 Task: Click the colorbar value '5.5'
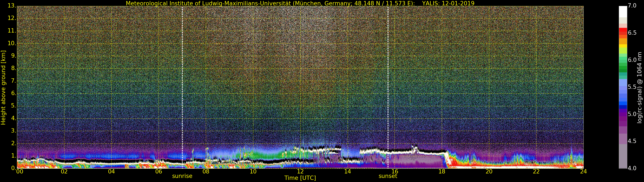point(632,87)
